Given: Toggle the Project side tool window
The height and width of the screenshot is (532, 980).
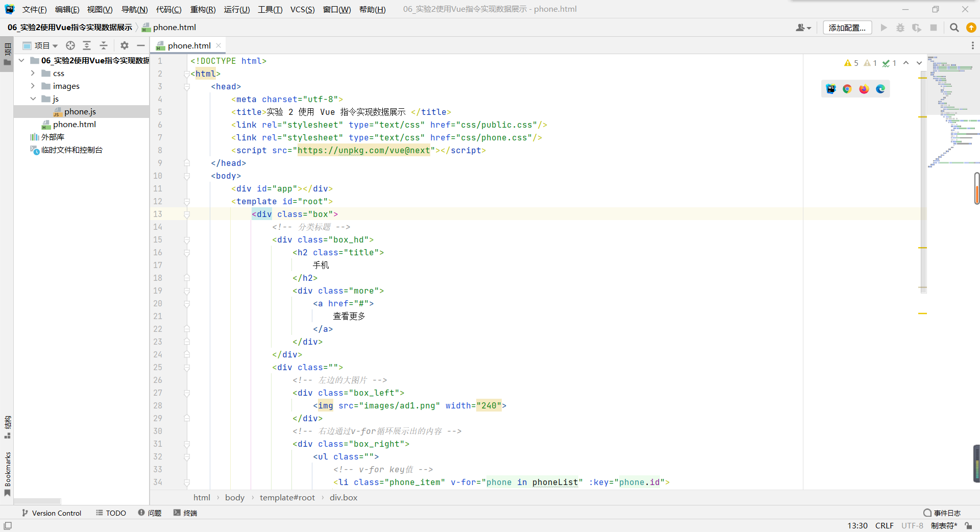Looking at the screenshot, I should click(8, 54).
